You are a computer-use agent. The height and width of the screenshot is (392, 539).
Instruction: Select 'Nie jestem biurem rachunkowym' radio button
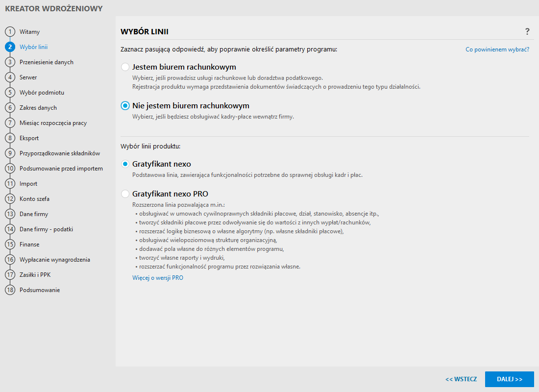point(125,106)
